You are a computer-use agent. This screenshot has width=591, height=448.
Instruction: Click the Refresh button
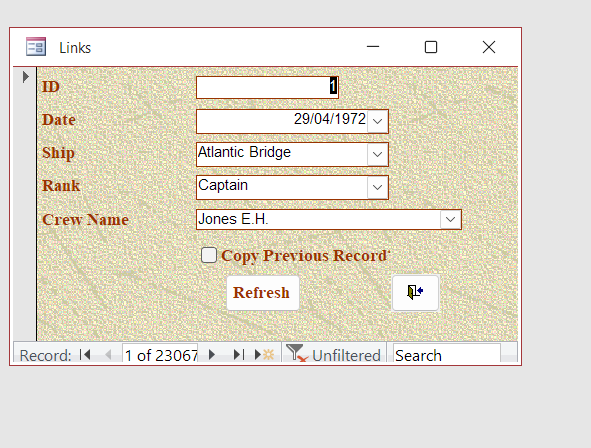(x=263, y=293)
